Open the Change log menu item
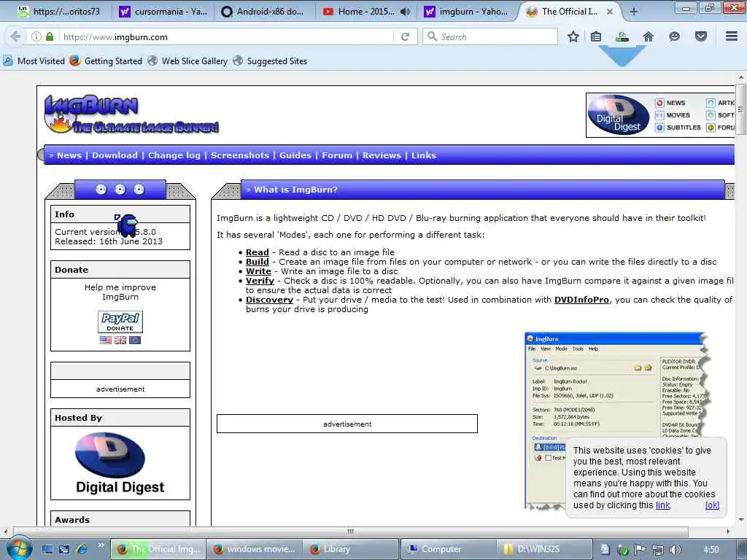747x560 pixels. tap(174, 155)
